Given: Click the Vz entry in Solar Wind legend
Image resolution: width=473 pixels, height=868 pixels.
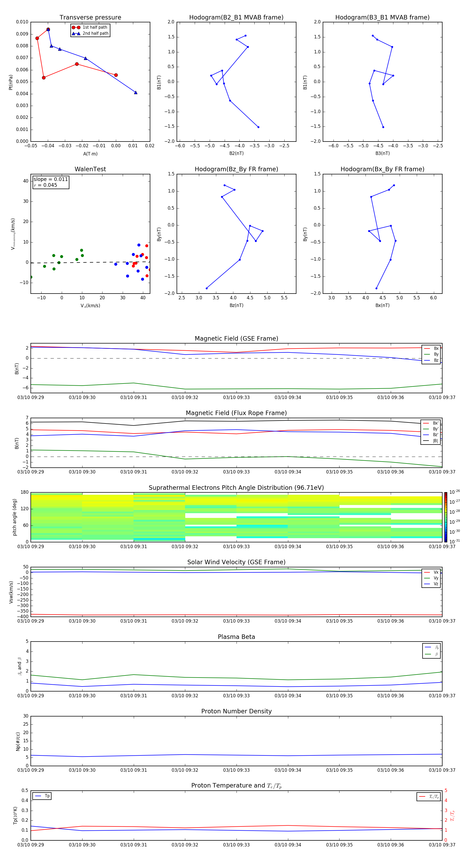Looking at the screenshot, I should tap(431, 584).
